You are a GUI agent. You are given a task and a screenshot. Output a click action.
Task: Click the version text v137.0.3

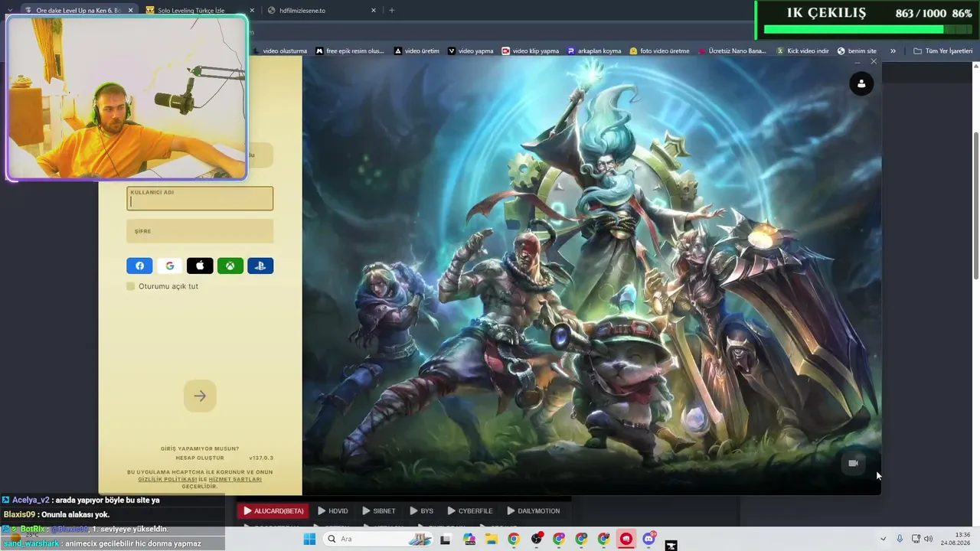[261, 458]
